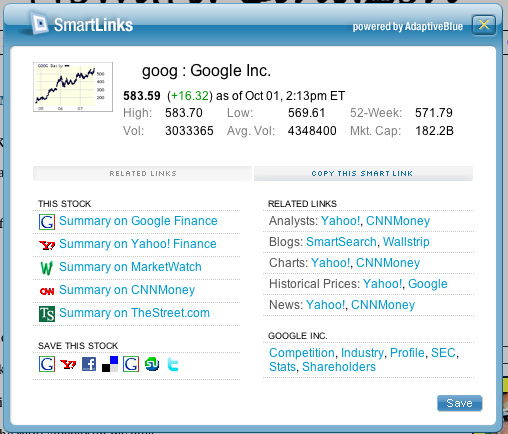Image resolution: width=508 pixels, height=434 pixels.
Task: Switch to the Related Links tab
Action: tap(143, 173)
